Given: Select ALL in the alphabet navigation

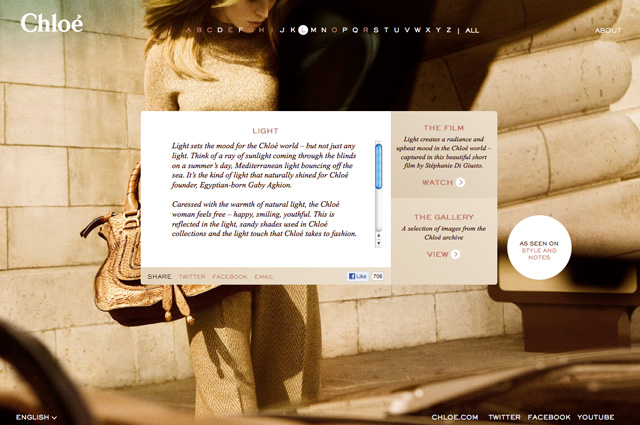Looking at the screenshot, I should click(x=472, y=31).
